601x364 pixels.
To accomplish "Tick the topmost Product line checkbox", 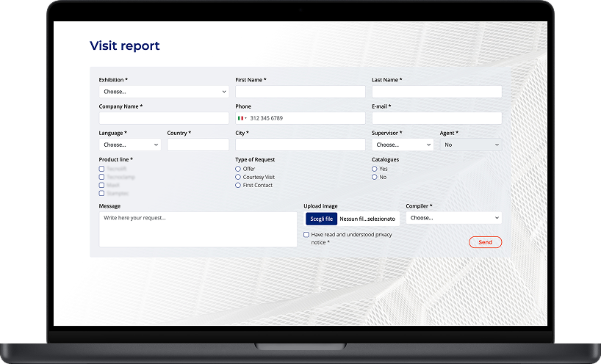I will point(101,169).
